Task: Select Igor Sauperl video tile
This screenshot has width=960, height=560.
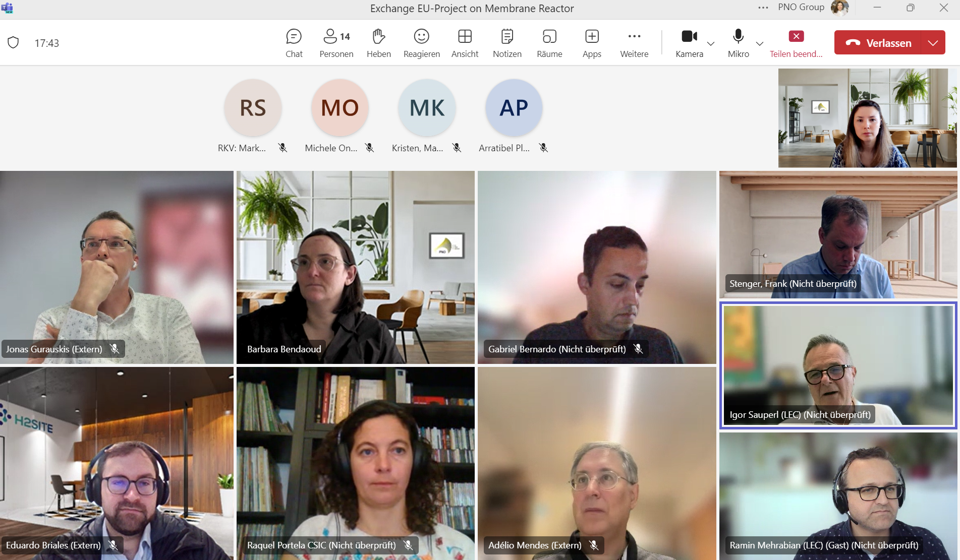Action: click(x=838, y=365)
